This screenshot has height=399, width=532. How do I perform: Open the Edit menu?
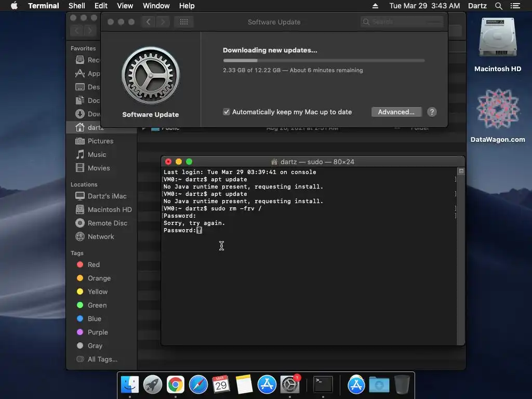point(101,6)
